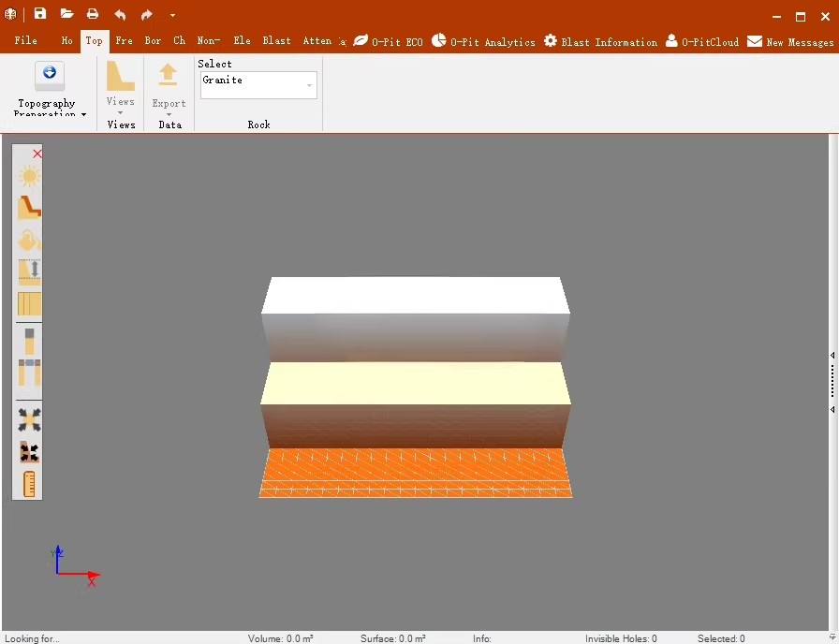Click the upper arrow on the right panel edge
This screenshot has width=839, height=644.
pos(832,355)
